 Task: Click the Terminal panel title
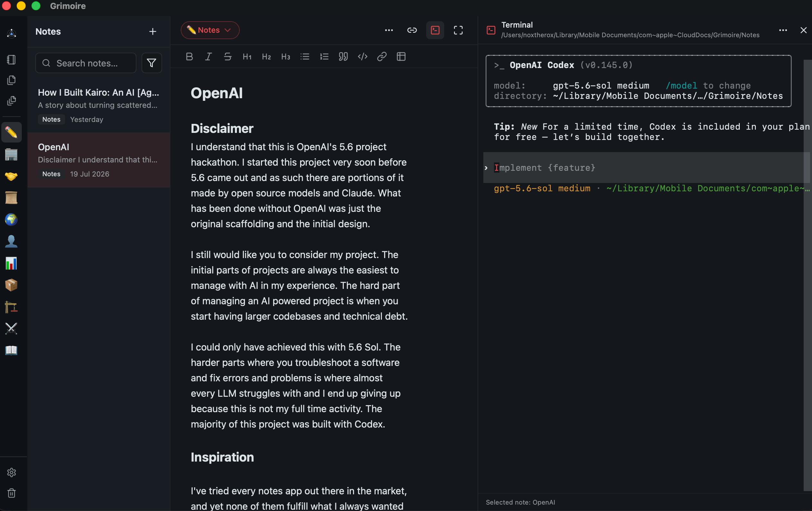(517, 25)
